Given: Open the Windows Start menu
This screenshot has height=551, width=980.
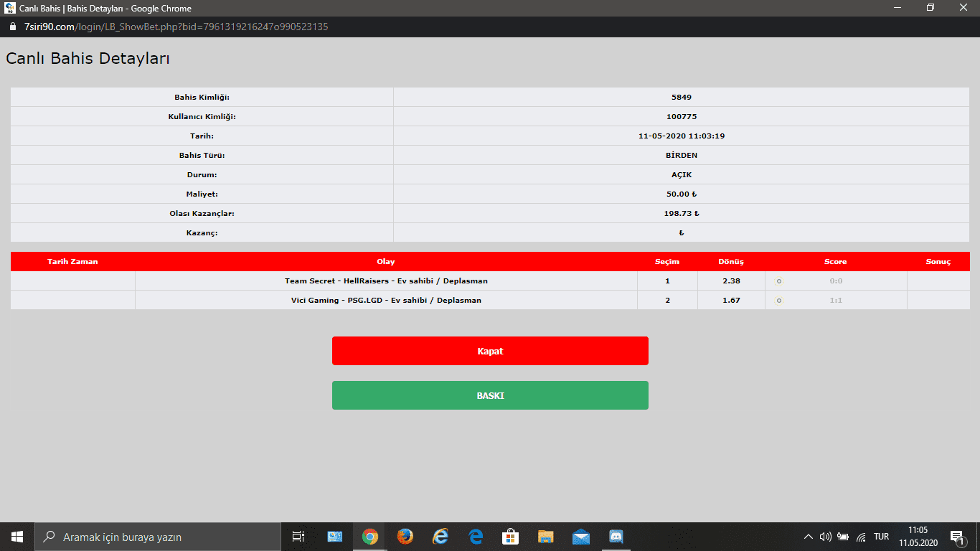Looking at the screenshot, I should [17, 537].
